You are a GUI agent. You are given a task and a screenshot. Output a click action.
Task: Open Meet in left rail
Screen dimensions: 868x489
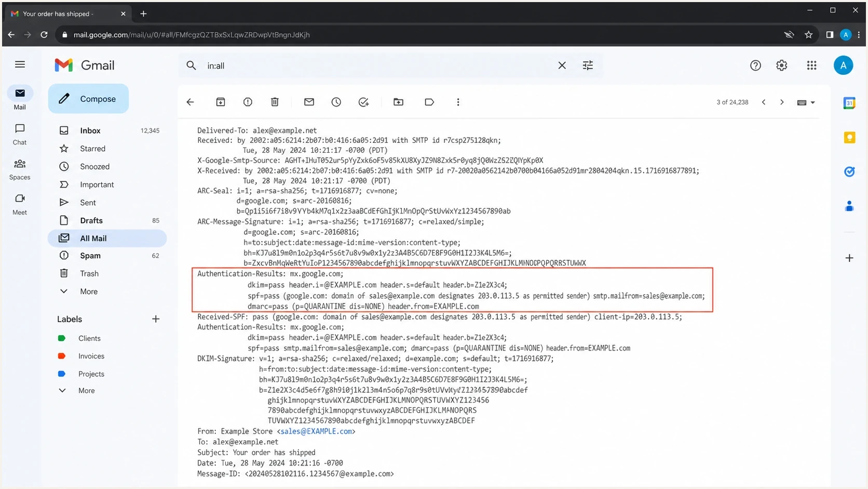coord(20,204)
